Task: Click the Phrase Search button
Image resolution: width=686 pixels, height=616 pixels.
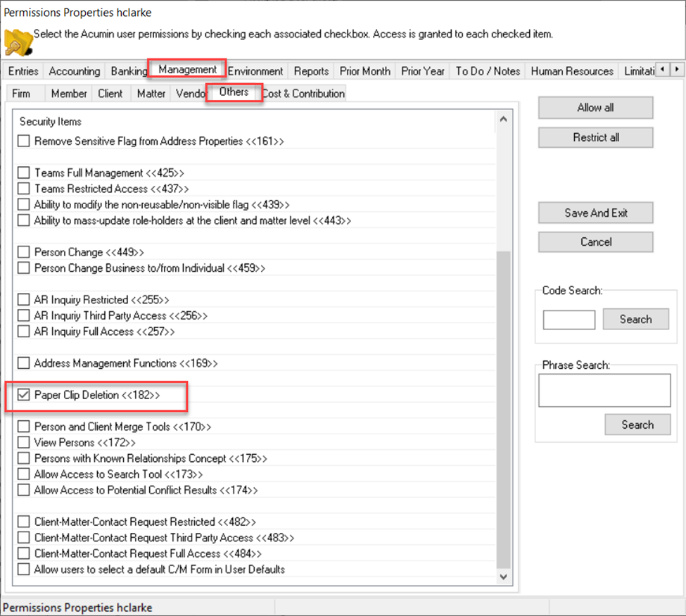Action: coord(637,425)
